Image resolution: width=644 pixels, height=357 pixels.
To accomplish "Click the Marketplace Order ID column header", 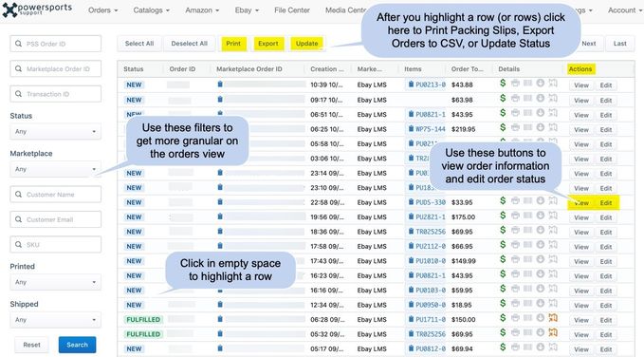I will 249,69.
